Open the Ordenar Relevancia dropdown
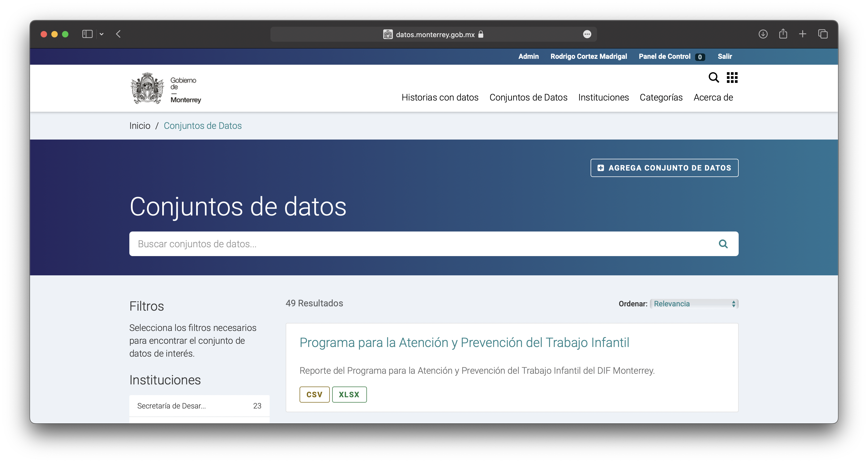The height and width of the screenshot is (463, 868). [x=694, y=304]
